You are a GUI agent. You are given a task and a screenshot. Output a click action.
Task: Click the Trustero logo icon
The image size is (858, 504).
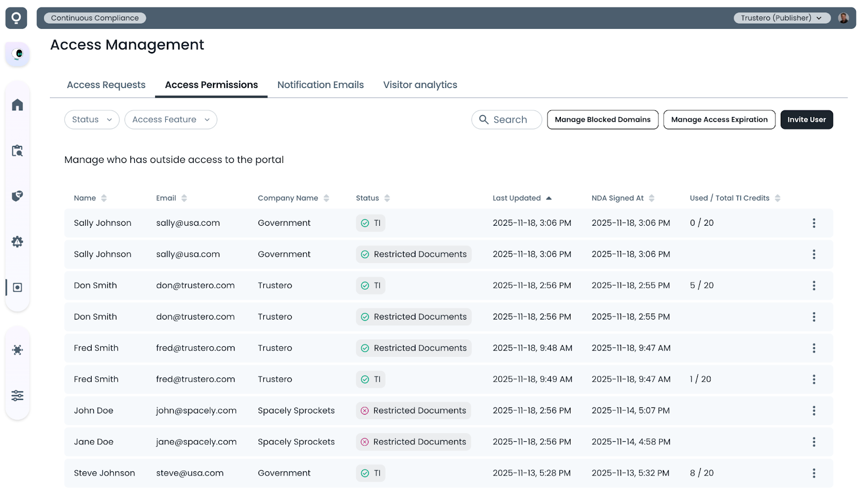point(16,18)
